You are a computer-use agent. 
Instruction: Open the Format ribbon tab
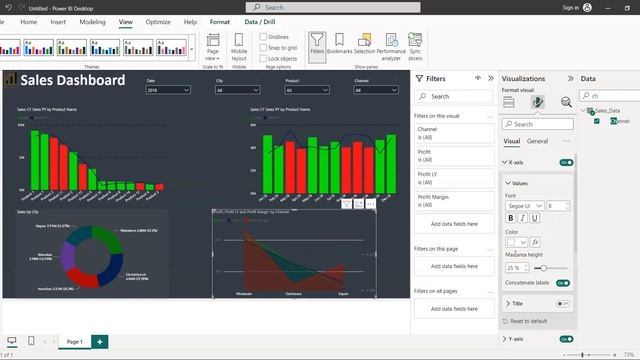[220, 22]
